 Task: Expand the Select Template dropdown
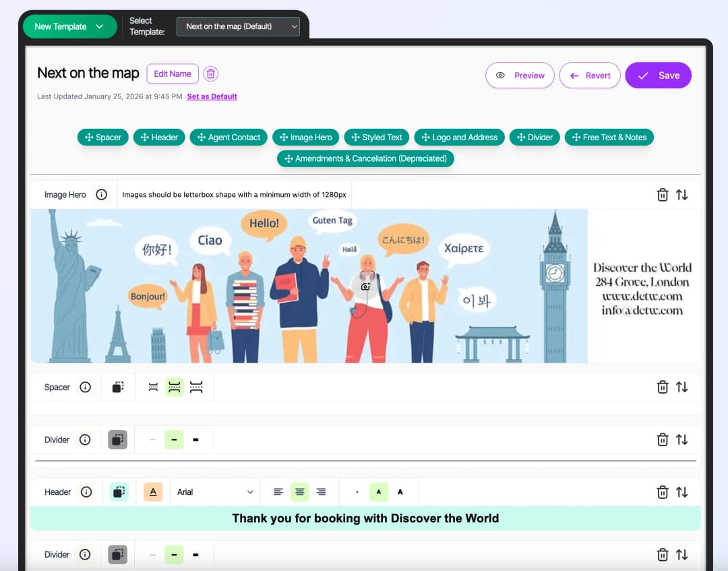tap(238, 26)
